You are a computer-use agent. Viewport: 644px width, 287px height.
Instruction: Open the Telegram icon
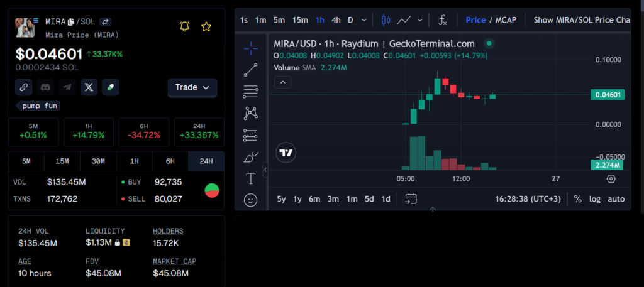(67, 87)
